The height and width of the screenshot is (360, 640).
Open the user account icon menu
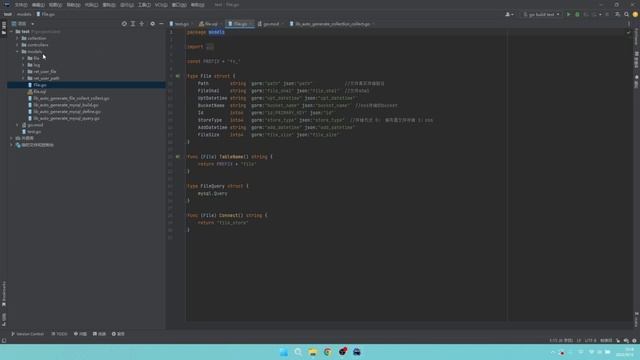click(509, 14)
